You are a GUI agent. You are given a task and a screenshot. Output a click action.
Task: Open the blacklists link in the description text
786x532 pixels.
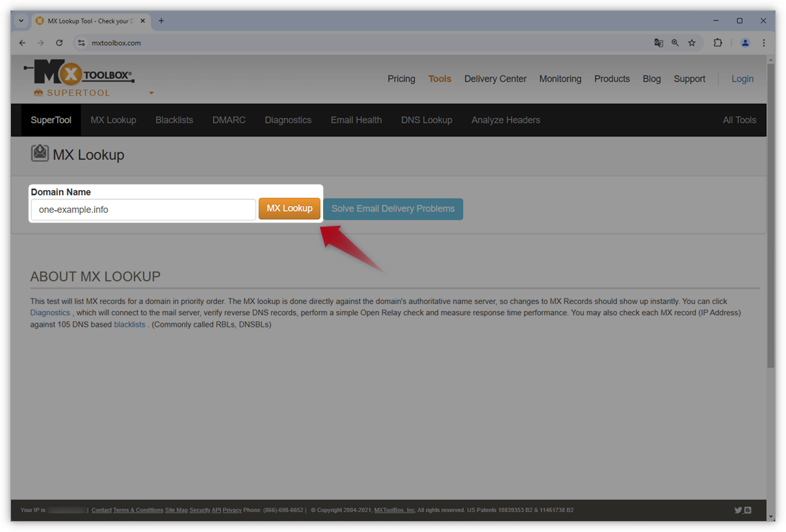click(x=130, y=324)
